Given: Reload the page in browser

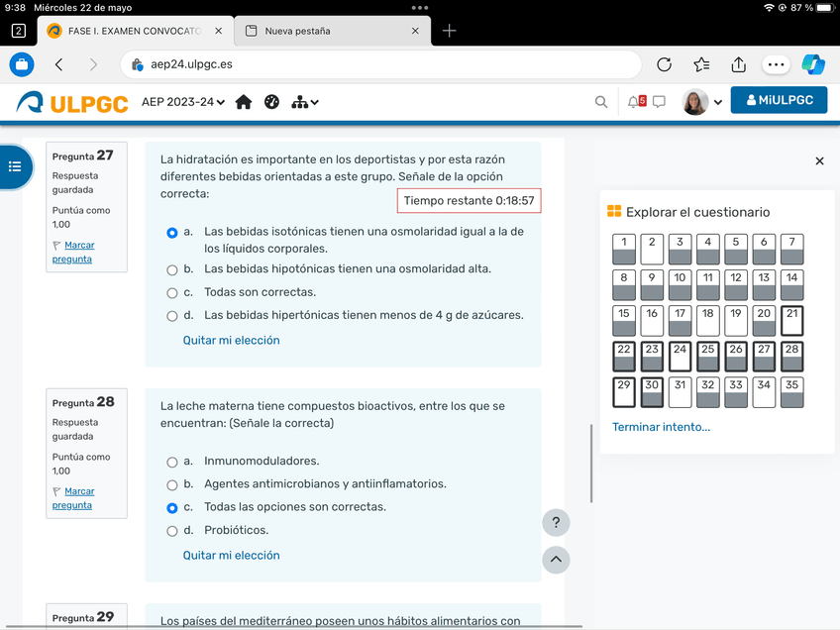Looking at the screenshot, I should tap(665, 64).
